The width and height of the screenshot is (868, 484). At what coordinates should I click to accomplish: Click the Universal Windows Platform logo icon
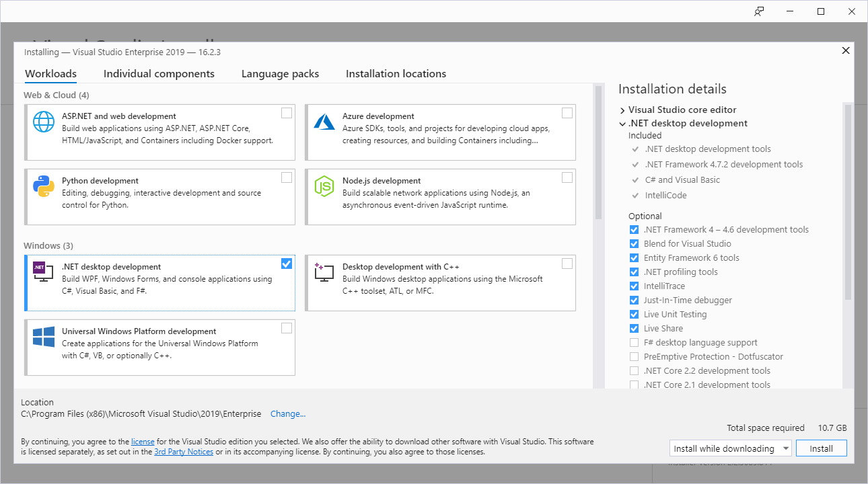(x=44, y=337)
